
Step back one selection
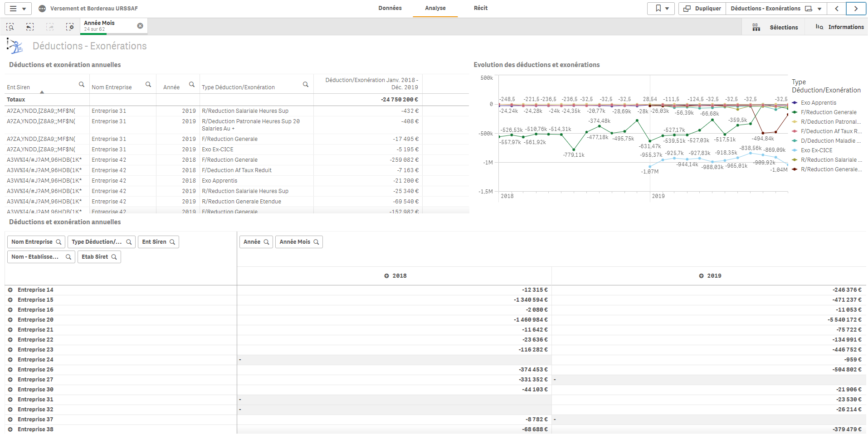(30, 27)
